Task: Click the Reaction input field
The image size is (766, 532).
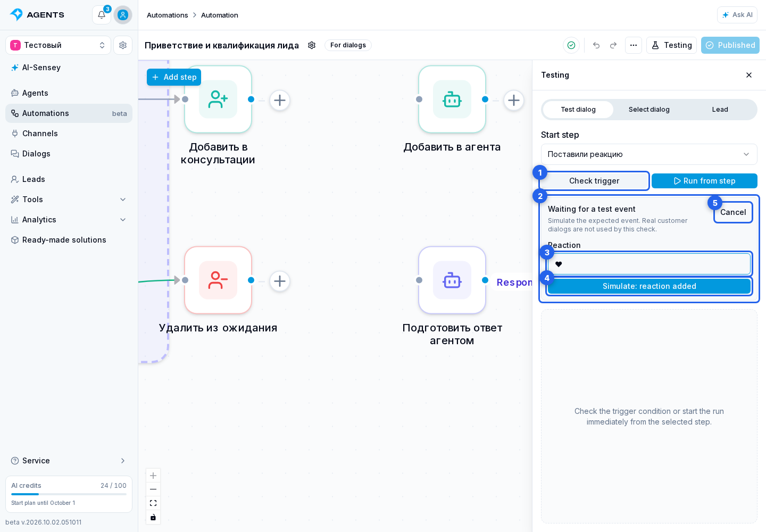Action: (x=649, y=264)
